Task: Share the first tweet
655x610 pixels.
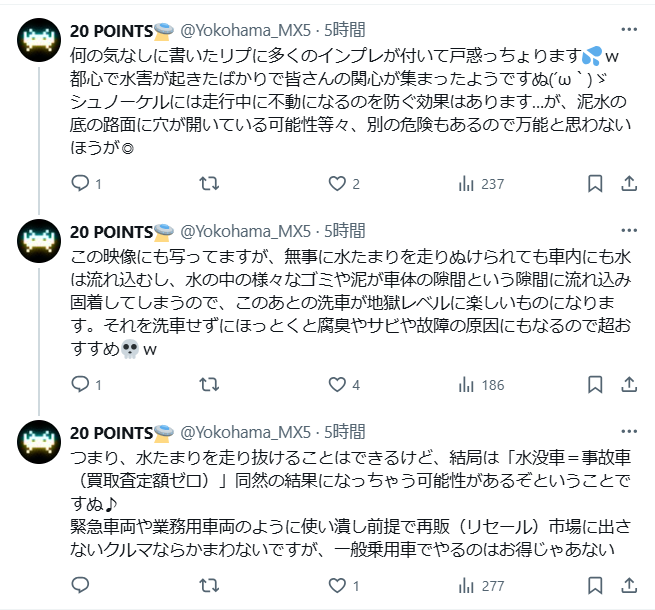Action: [x=629, y=183]
